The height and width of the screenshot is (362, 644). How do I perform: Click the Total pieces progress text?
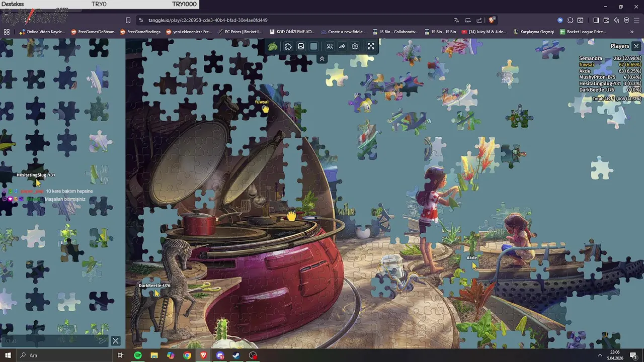[617, 99]
